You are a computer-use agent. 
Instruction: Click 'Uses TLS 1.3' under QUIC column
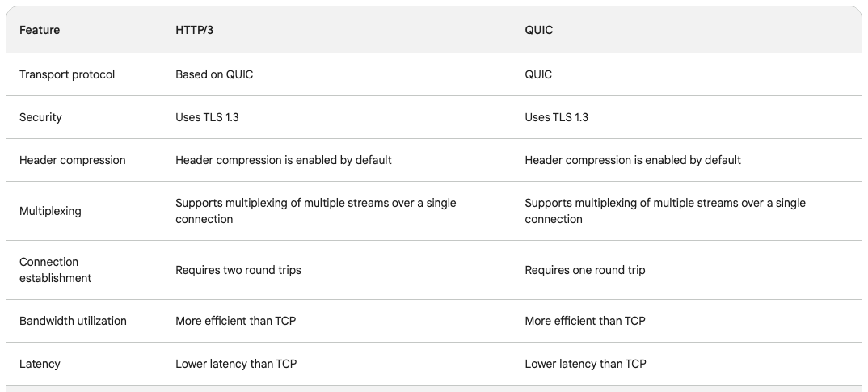click(x=556, y=117)
